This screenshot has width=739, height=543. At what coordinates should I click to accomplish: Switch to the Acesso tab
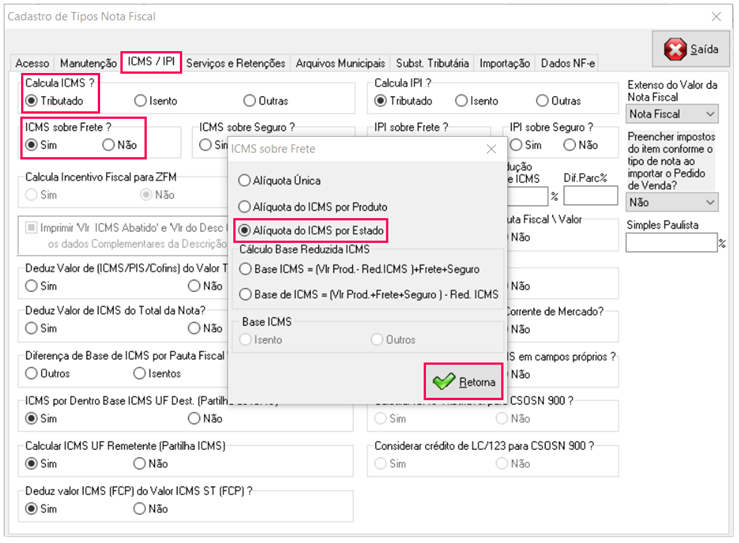32,63
